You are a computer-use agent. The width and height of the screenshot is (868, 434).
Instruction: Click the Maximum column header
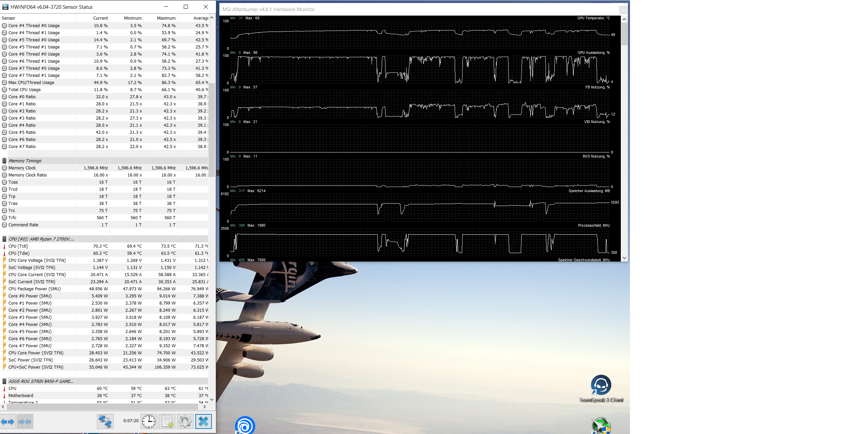166,18
